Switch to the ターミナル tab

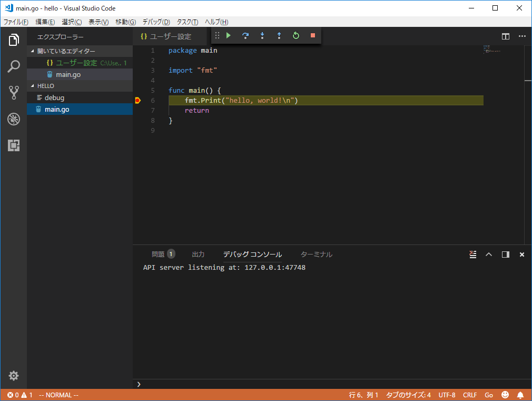[x=316, y=254]
